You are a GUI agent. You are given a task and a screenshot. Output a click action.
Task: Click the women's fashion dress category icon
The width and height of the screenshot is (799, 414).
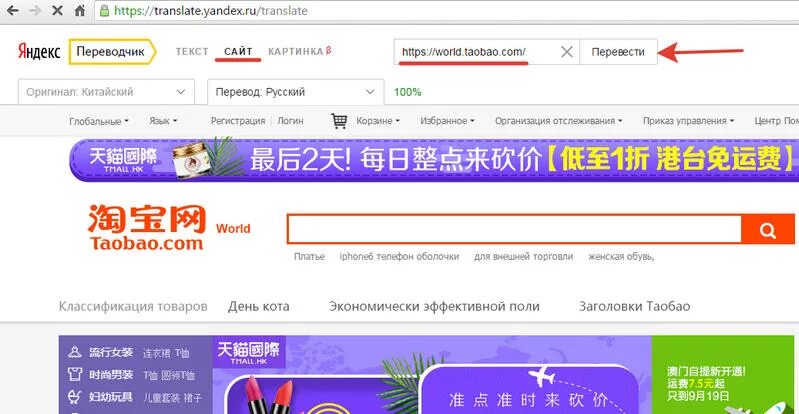[x=75, y=352]
